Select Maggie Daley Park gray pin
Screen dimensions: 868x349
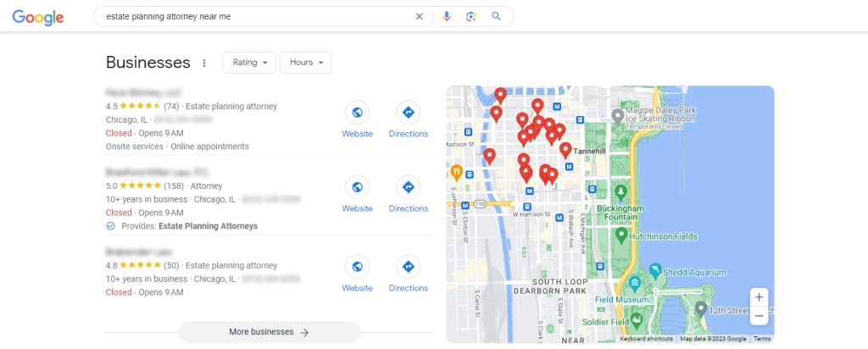pos(618,117)
